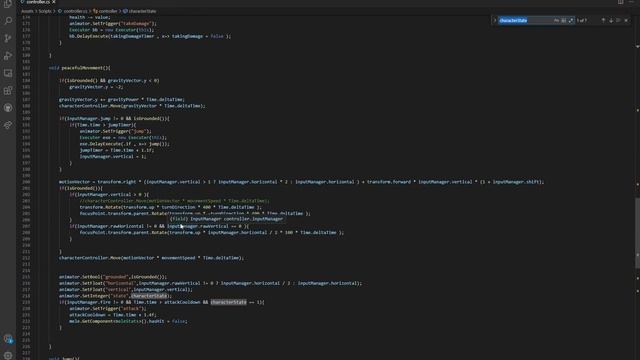
Task: Click the match count text in find widget
Action: [582, 20]
